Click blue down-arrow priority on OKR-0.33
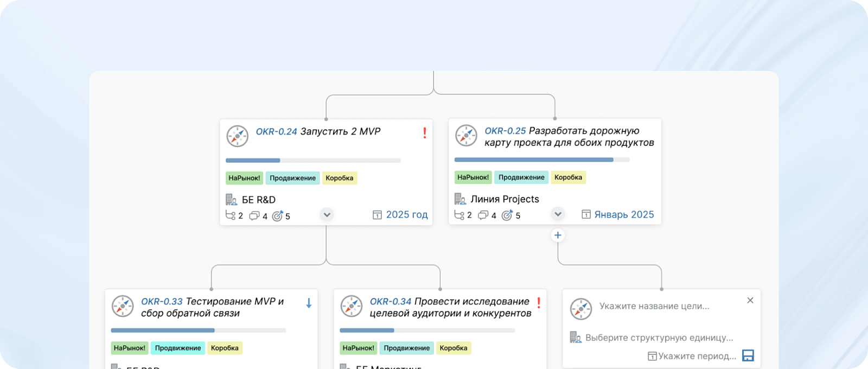 click(x=309, y=303)
